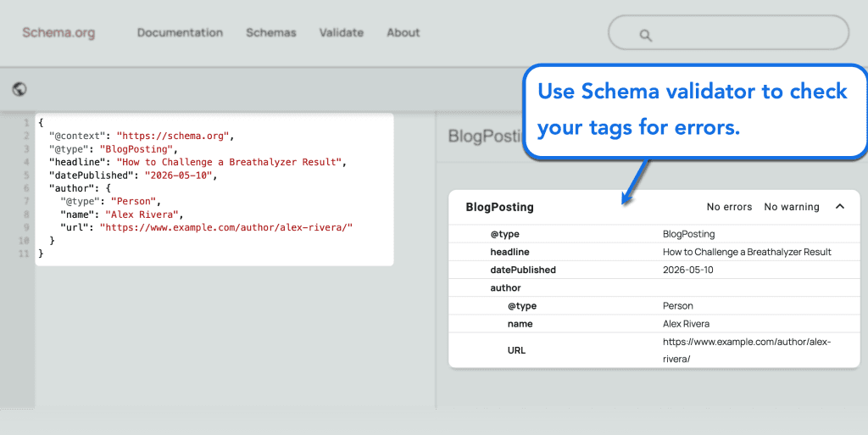Image resolution: width=868 pixels, height=435 pixels.
Task: Select the BlogPosting result card title
Action: 500,207
